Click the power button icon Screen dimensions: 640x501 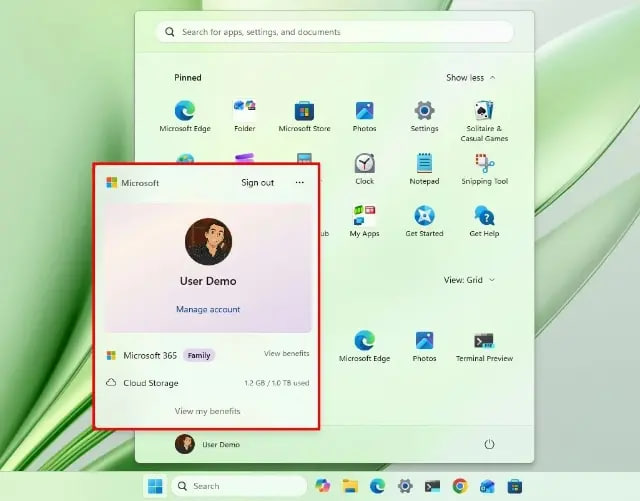point(489,444)
